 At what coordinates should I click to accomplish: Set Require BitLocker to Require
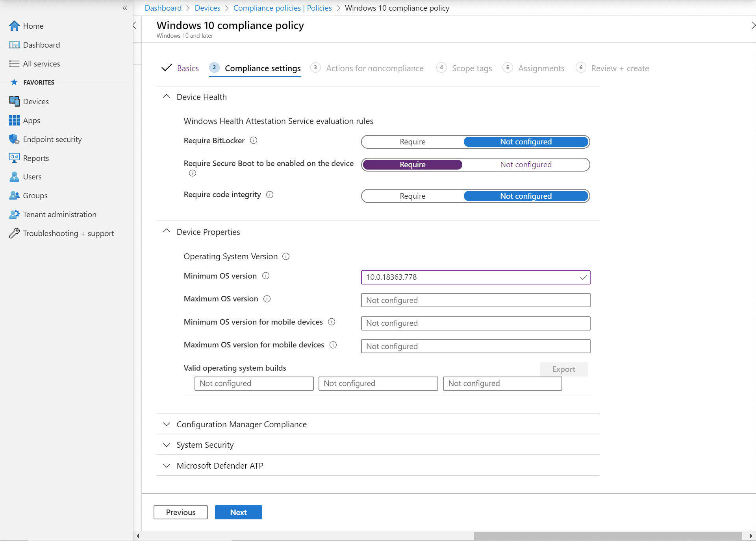(x=412, y=142)
